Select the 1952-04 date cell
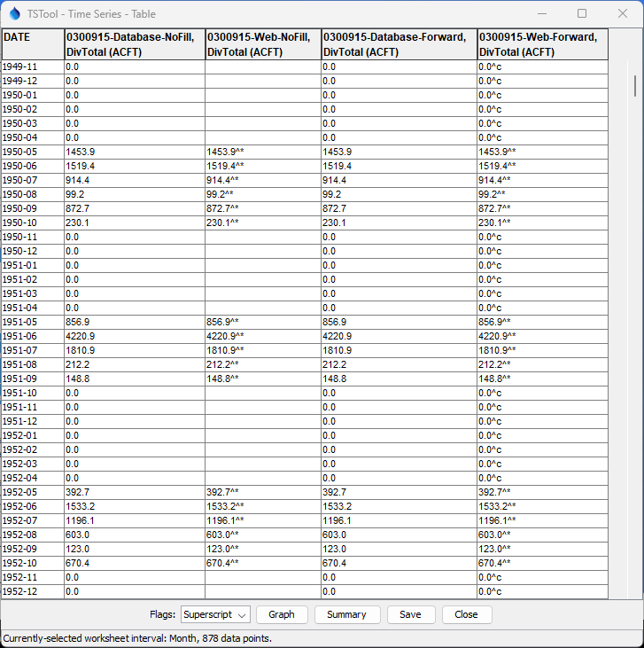The height and width of the screenshot is (648, 644). tap(33, 478)
